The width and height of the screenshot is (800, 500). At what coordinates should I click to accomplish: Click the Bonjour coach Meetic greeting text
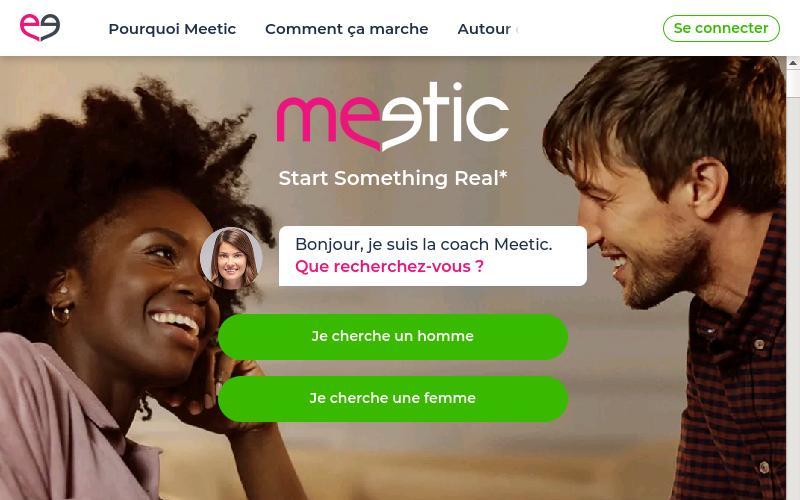tap(423, 244)
